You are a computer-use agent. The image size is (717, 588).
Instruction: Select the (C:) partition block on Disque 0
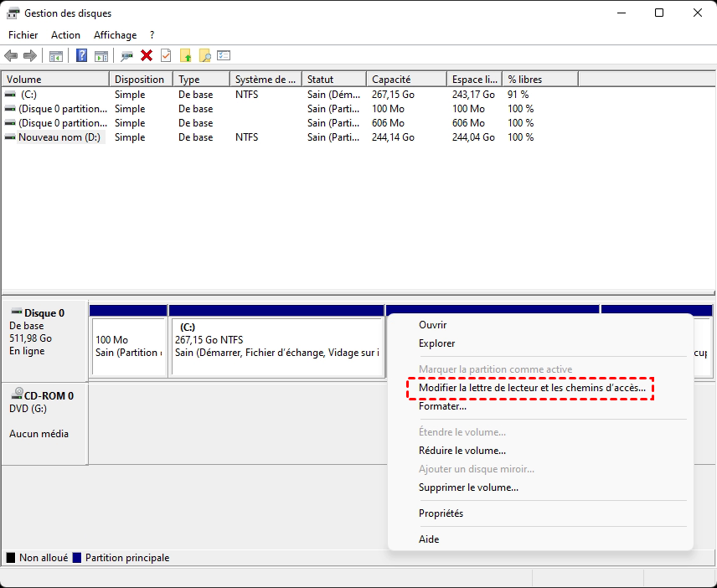click(x=276, y=347)
